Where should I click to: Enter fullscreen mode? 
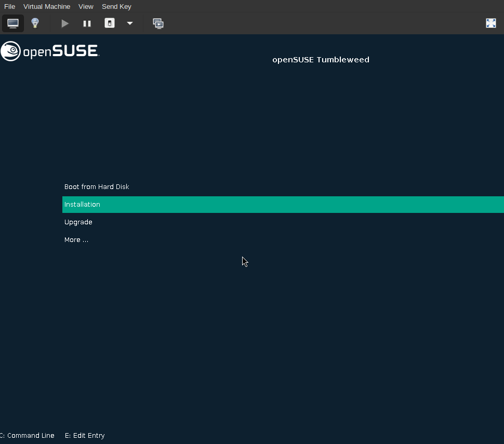(490, 23)
